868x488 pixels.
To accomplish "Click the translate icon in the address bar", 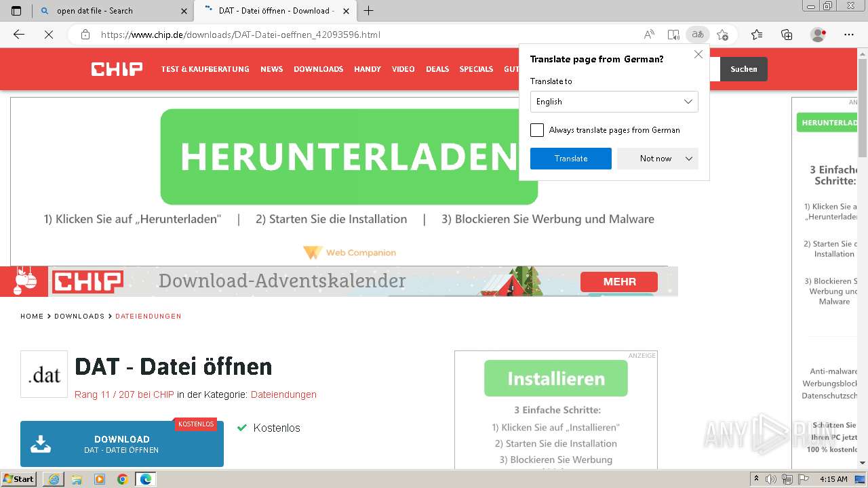I will tap(698, 35).
